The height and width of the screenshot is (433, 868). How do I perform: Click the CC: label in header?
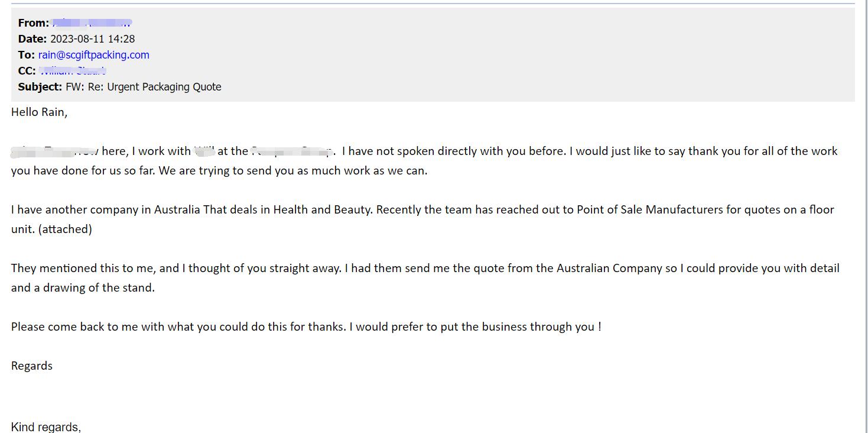pyautogui.click(x=27, y=71)
